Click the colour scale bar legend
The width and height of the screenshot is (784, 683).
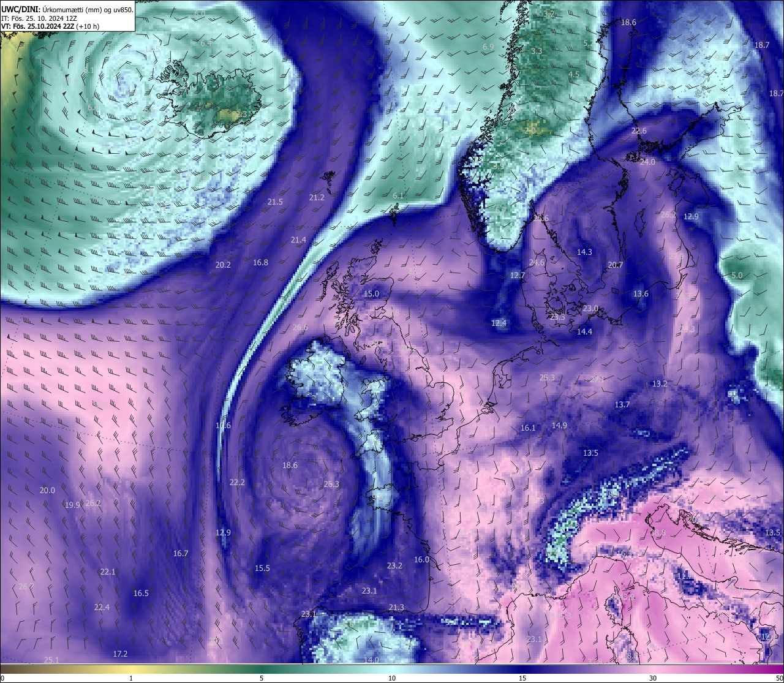392,668
